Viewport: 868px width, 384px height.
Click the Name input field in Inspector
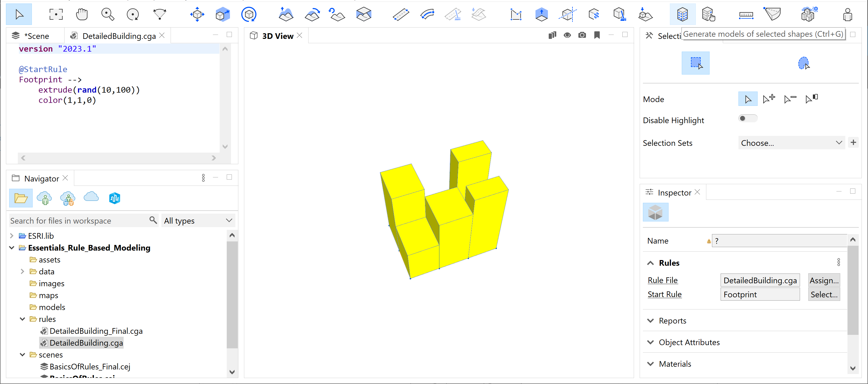tap(779, 241)
